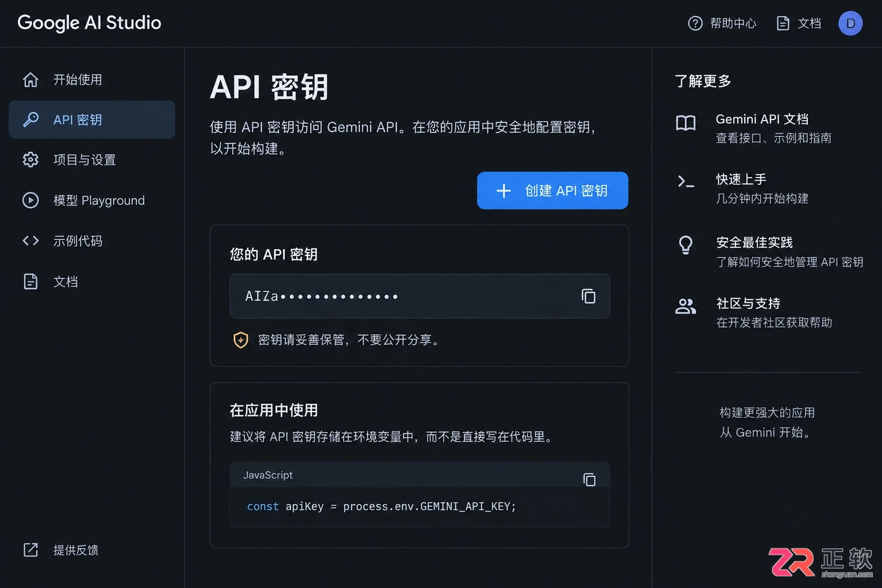Viewport: 882px width, 588px height.
Task: Open 示例代码 from the sidebar
Action: click(x=92, y=241)
